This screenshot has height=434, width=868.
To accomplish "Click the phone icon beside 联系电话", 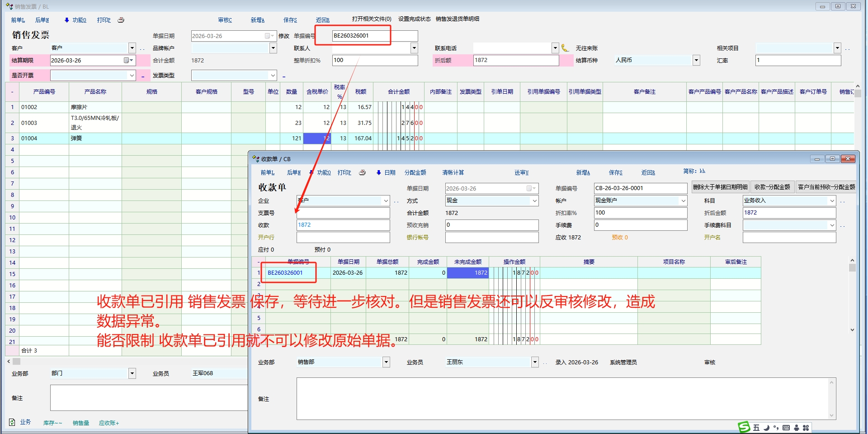I will pyautogui.click(x=565, y=48).
